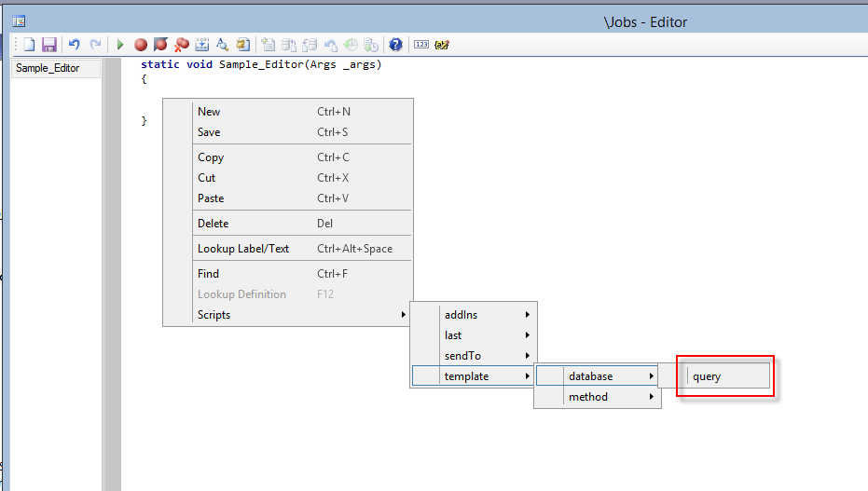The image size is (868, 491).
Task: Click the code line 'static void Sample_Editor'
Action: (x=261, y=64)
